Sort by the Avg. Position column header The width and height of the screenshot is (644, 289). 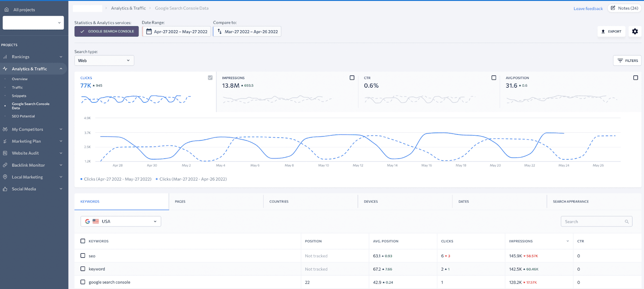pyautogui.click(x=386, y=241)
